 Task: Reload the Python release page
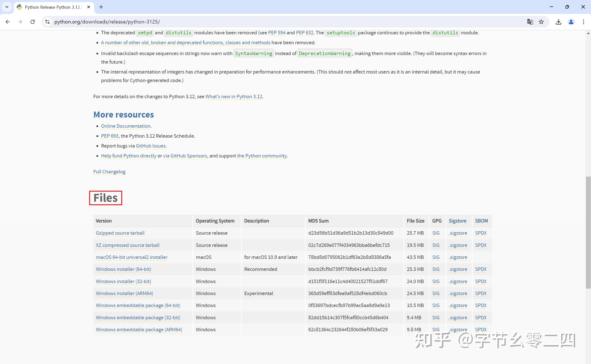(x=33, y=22)
